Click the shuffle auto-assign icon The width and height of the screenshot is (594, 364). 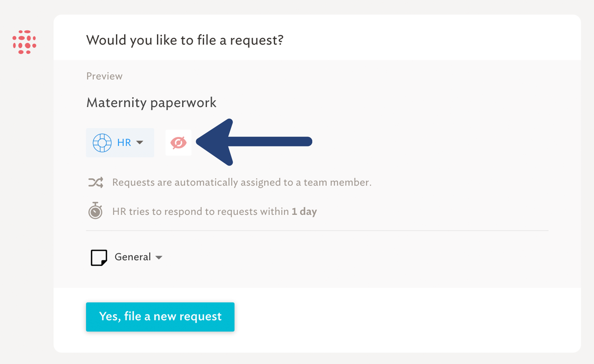pyautogui.click(x=96, y=183)
